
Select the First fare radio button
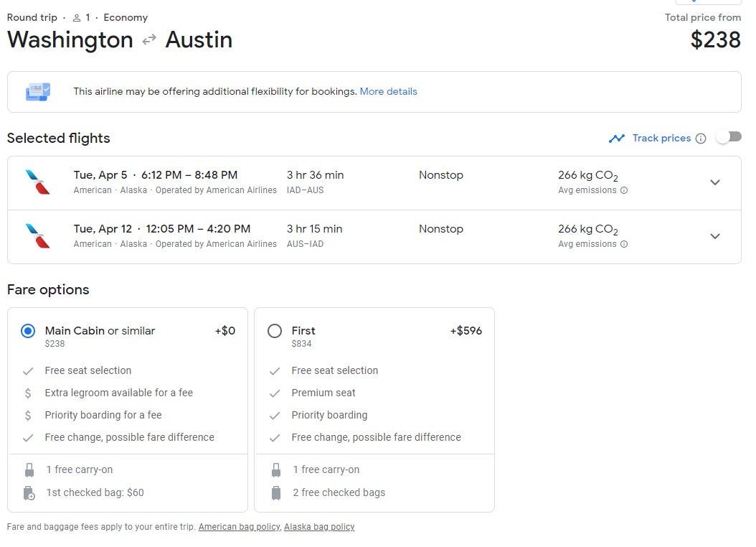[275, 331]
